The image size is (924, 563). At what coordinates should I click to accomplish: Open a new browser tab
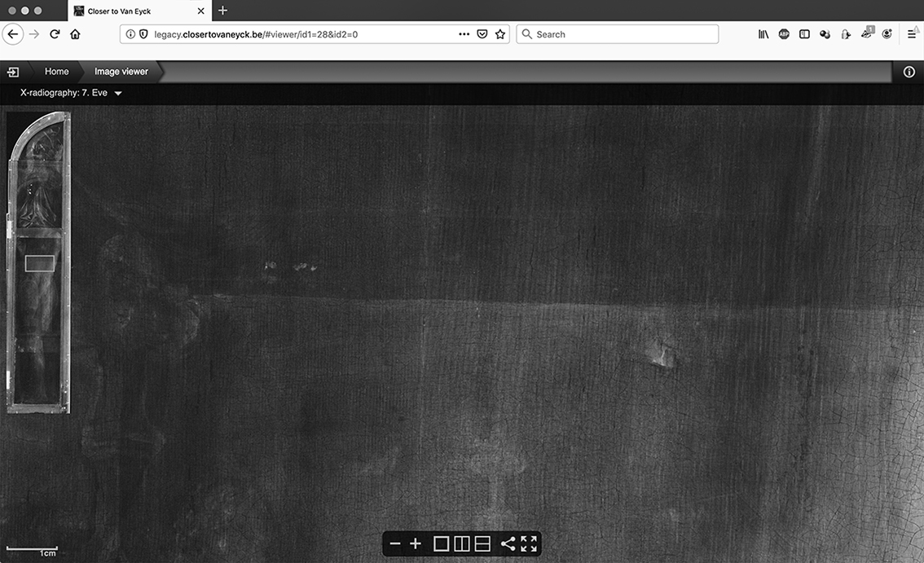[x=222, y=11]
